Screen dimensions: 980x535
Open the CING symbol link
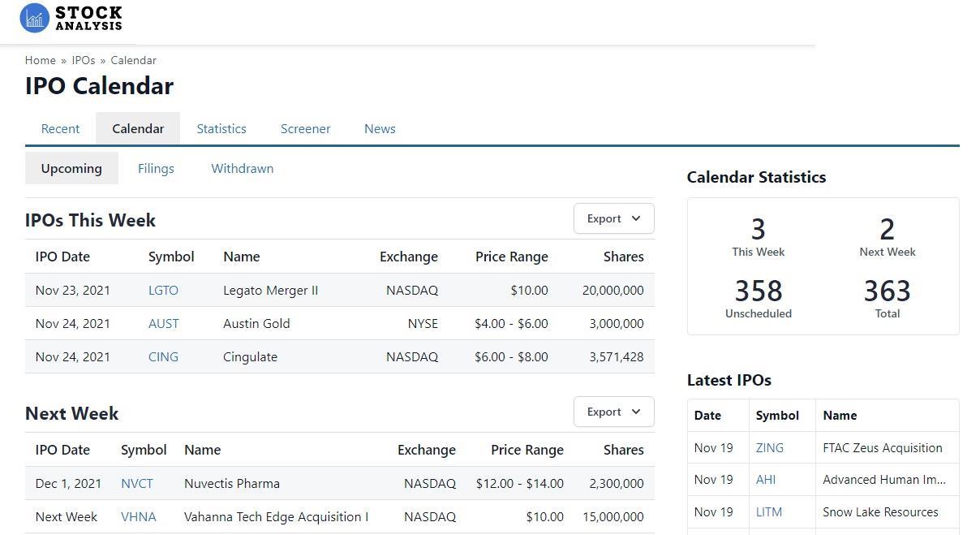[163, 356]
